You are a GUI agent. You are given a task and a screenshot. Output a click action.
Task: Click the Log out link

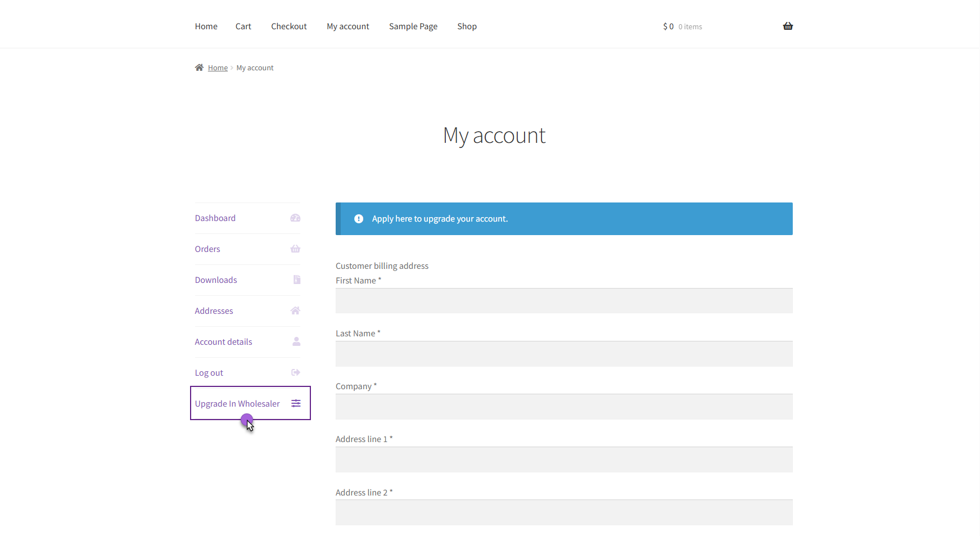(x=209, y=373)
